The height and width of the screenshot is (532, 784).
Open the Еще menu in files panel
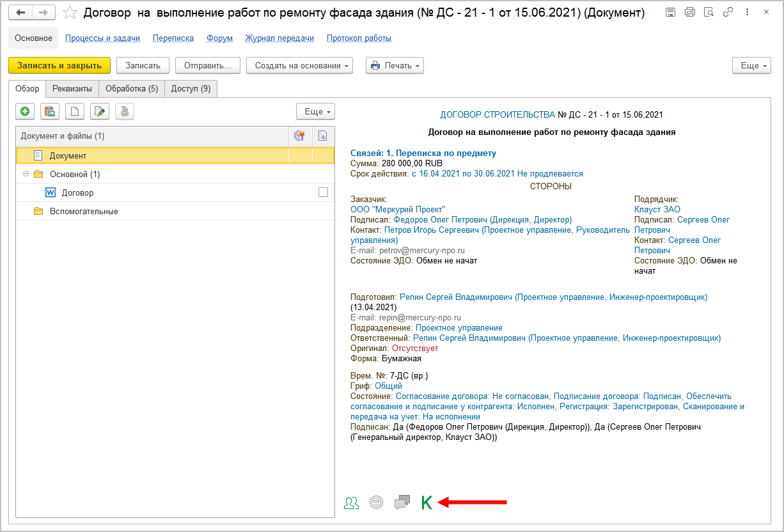coord(315,111)
